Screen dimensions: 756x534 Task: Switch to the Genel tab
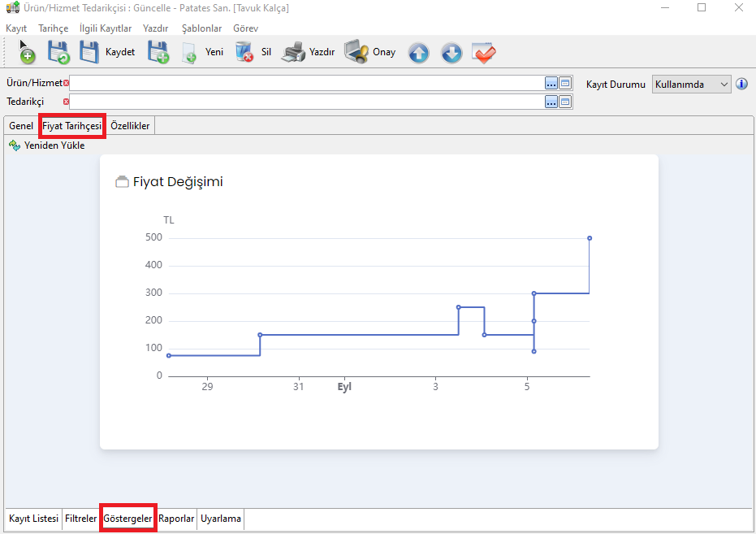pos(21,126)
